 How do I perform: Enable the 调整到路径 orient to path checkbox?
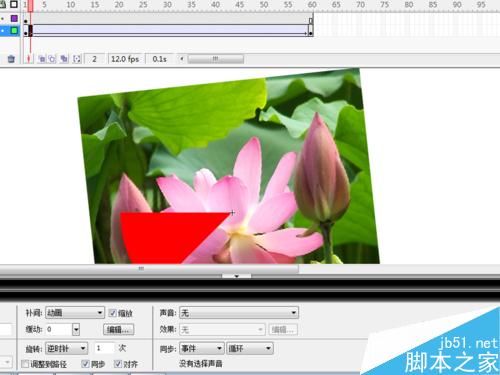pos(25,364)
